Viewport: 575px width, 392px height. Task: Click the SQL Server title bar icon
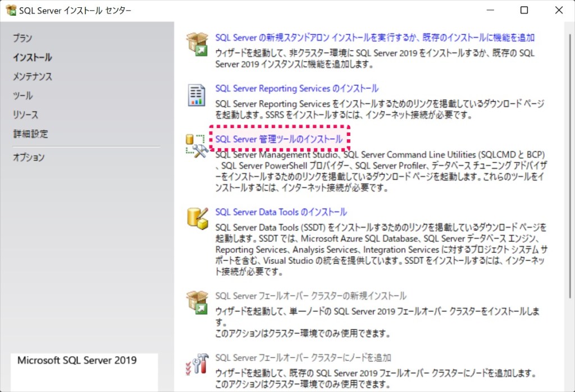click(x=11, y=10)
